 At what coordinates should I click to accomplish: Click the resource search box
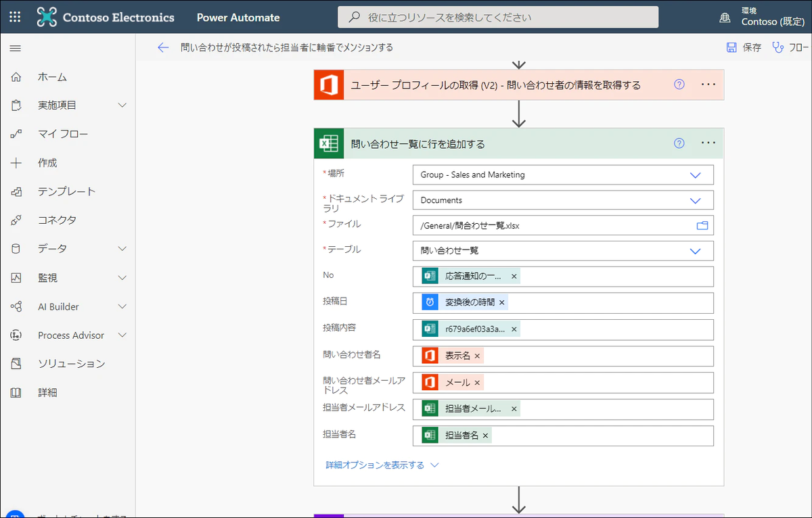(x=498, y=18)
